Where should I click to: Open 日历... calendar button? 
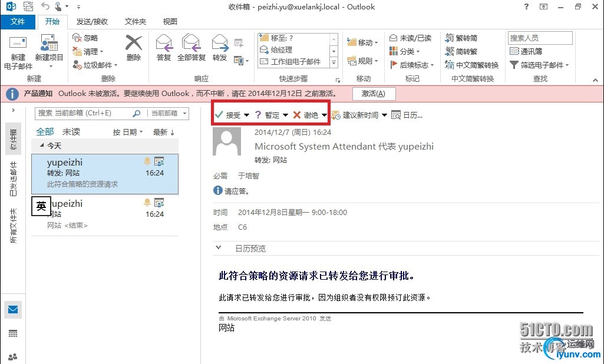pyautogui.click(x=407, y=115)
